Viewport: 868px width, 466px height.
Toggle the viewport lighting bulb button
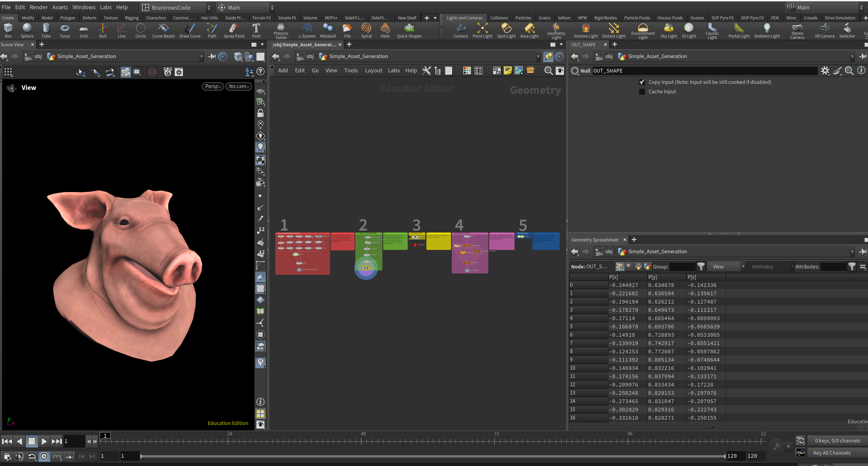point(260,147)
